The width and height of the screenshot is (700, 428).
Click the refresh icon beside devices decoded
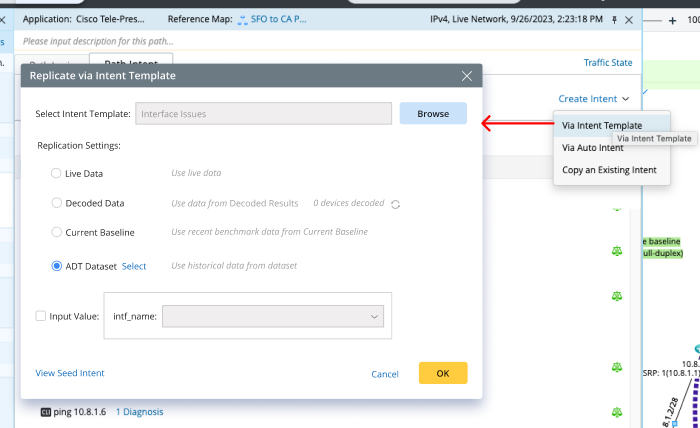[x=396, y=204]
